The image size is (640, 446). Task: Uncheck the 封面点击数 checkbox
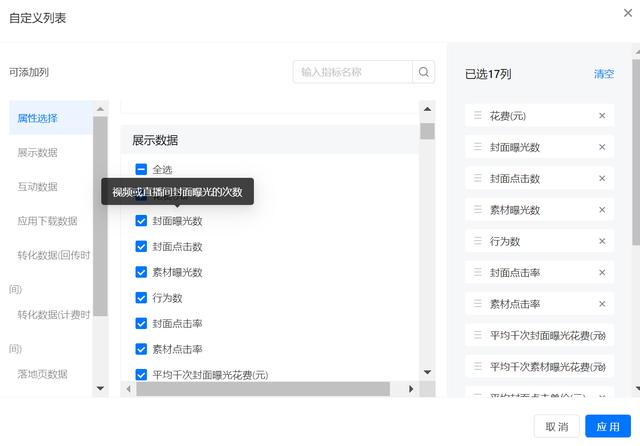(x=141, y=247)
